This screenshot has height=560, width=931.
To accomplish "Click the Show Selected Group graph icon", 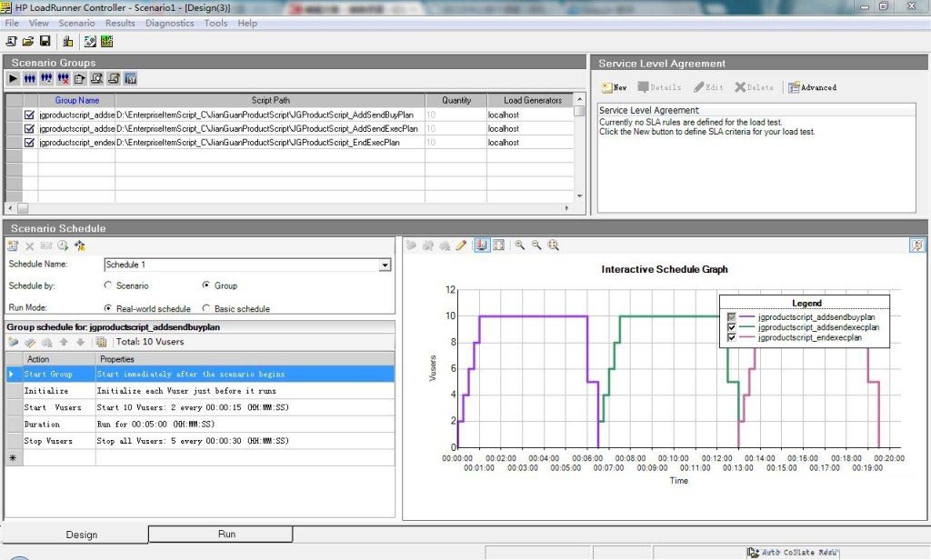I will [x=482, y=245].
